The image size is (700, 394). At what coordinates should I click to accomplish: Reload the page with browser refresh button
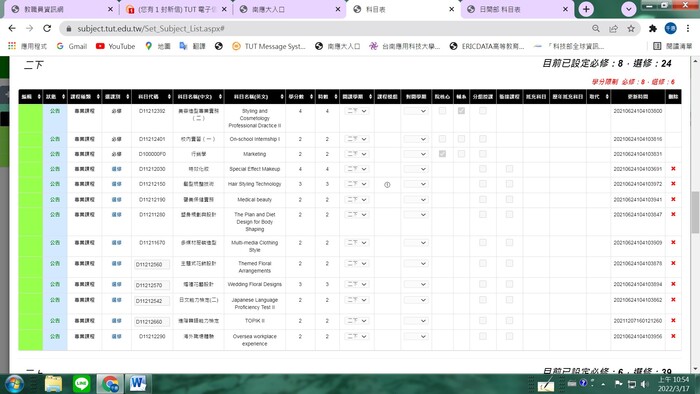click(47, 29)
